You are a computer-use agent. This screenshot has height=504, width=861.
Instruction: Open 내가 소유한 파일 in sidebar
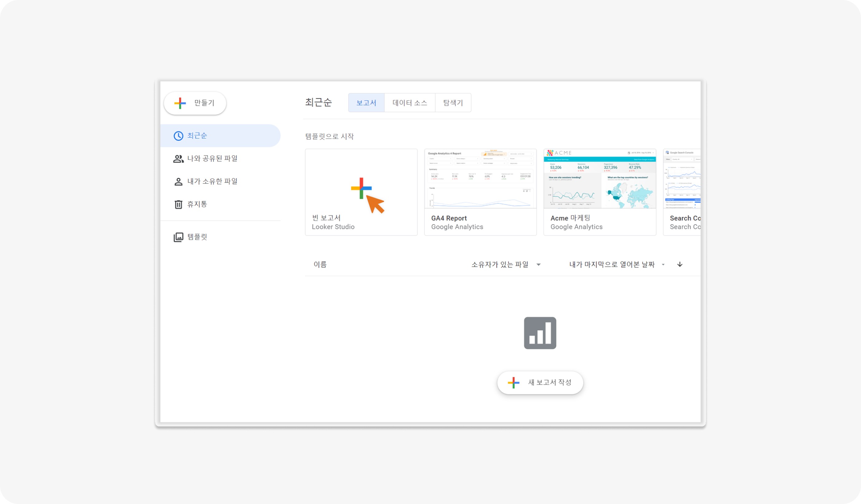click(220, 181)
